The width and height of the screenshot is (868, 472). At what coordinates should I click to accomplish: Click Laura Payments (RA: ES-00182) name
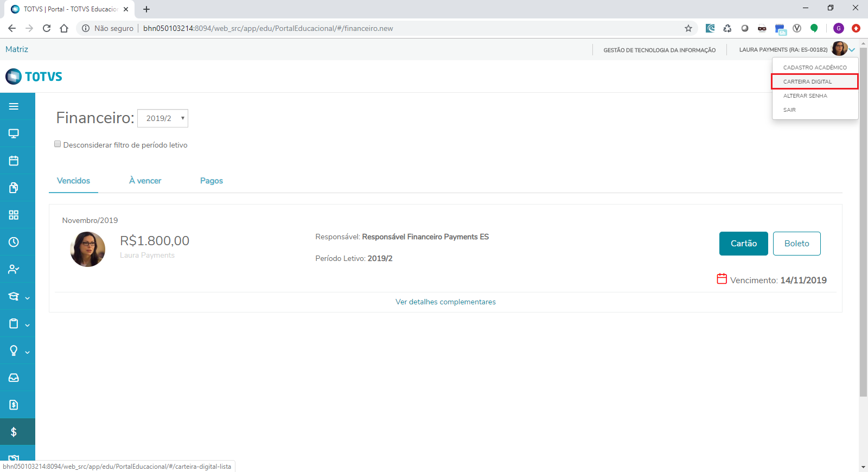pos(783,50)
